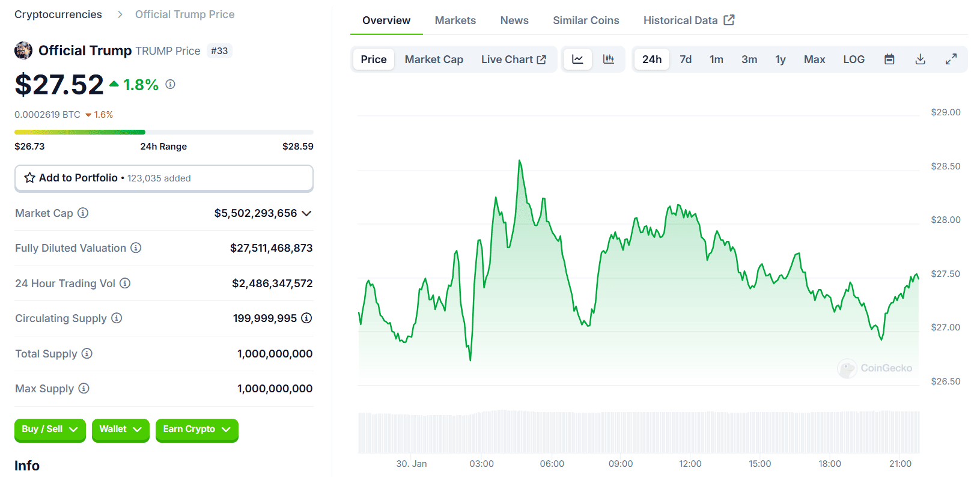Navigate to Cryptocurrencies breadcrumb link
Viewport: 980px width, 477px height.
58,14
